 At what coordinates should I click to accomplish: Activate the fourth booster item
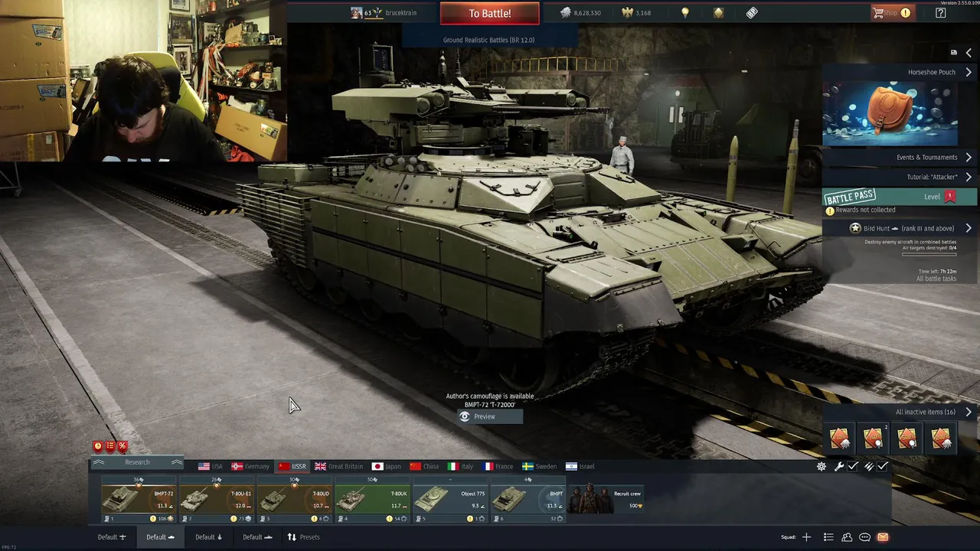[x=941, y=439]
